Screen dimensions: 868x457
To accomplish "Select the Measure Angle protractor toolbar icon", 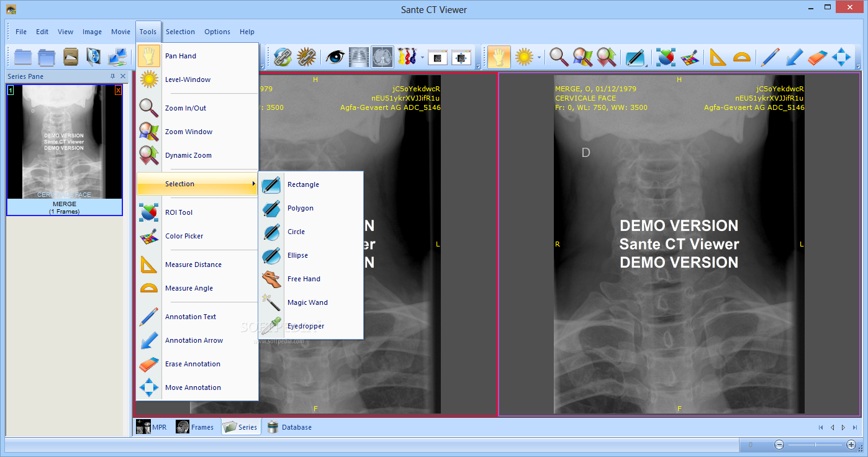I will click(741, 57).
